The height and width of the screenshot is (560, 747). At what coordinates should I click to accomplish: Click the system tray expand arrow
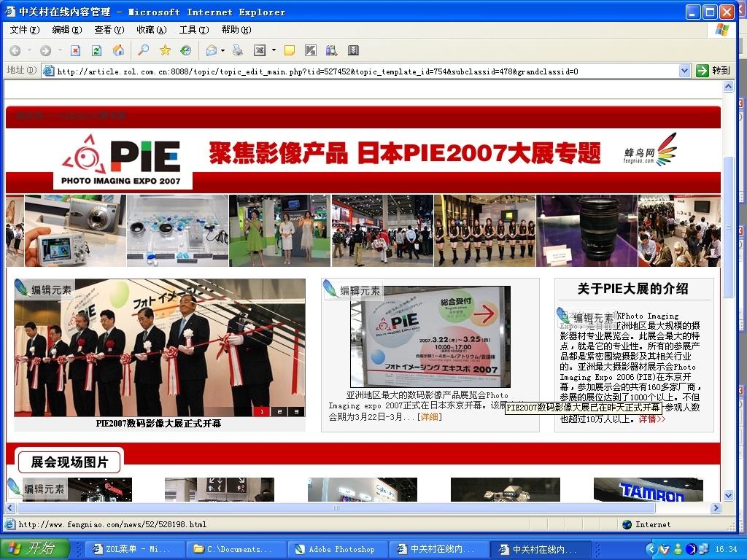651,549
